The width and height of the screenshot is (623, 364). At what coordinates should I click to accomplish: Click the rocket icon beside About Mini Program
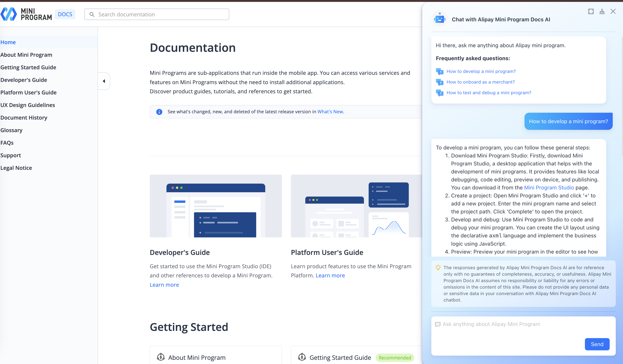161,357
